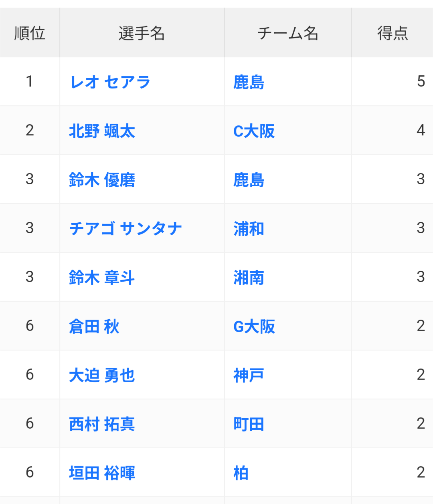
Task: Open player link 鈴木 章斗
Action: 102,278
